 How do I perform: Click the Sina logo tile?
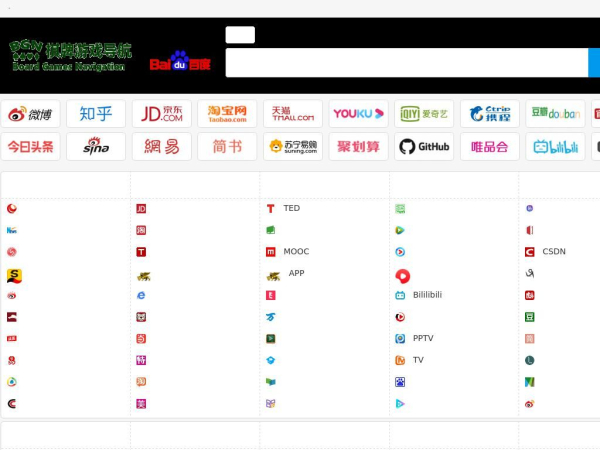pos(96,147)
